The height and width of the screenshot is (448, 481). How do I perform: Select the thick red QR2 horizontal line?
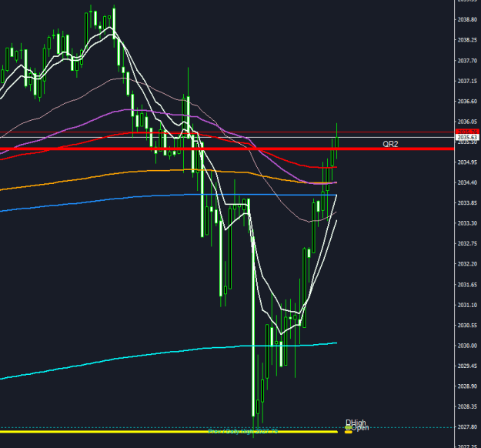click(227, 149)
